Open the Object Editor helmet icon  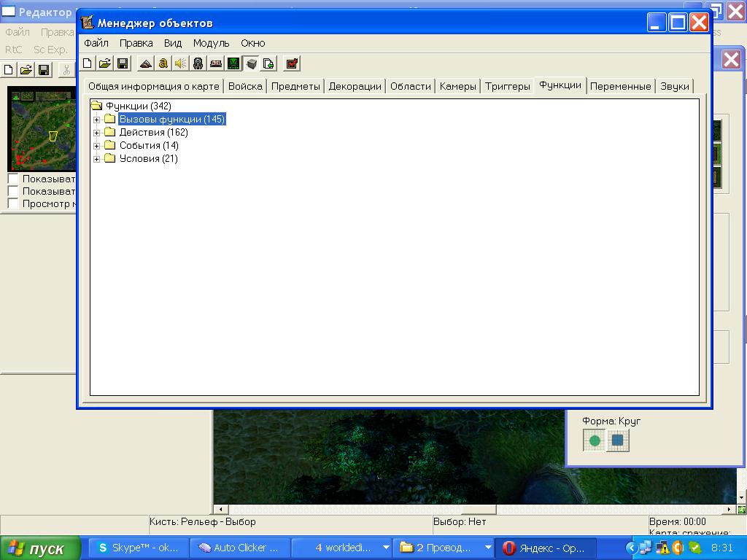tap(198, 63)
